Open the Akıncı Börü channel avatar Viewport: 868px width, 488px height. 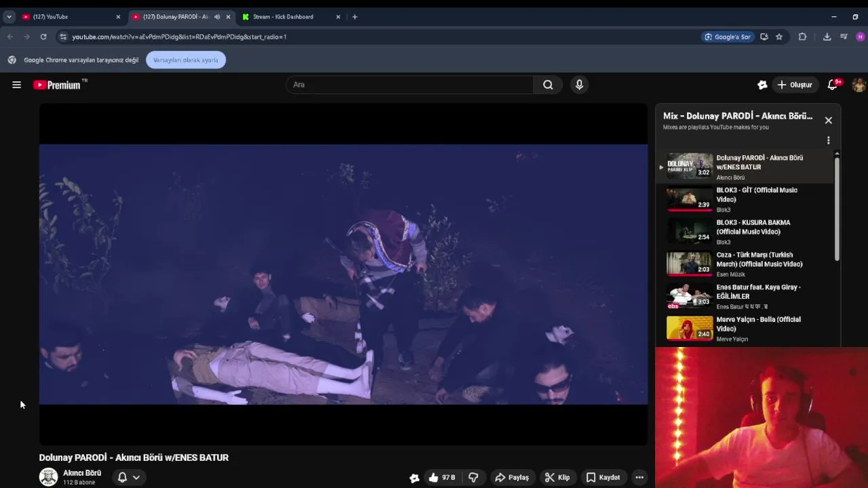click(x=48, y=477)
